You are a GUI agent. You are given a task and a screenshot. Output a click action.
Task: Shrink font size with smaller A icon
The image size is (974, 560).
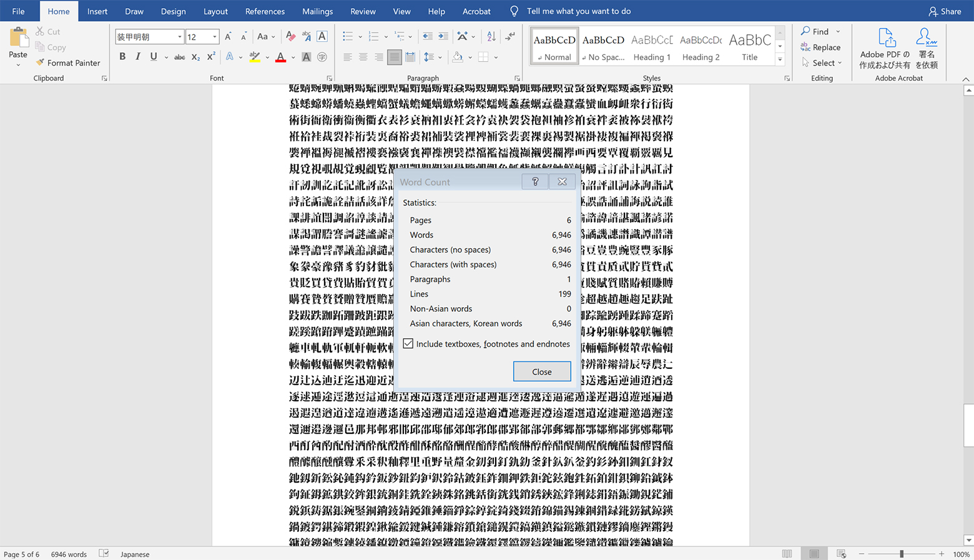[243, 37]
